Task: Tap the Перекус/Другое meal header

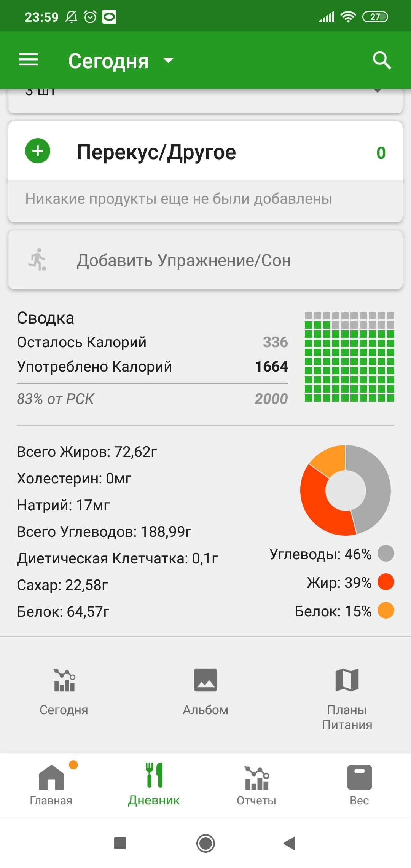Action: pos(156,152)
